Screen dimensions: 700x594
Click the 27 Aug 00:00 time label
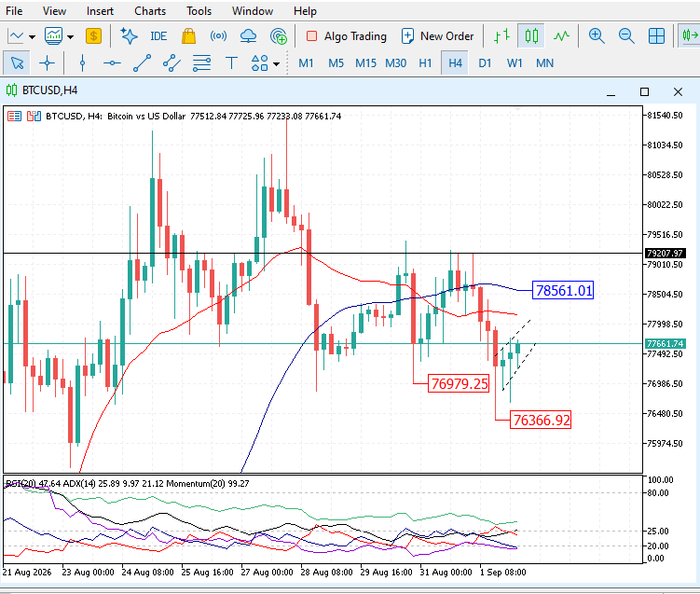click(x=267, y=572)
